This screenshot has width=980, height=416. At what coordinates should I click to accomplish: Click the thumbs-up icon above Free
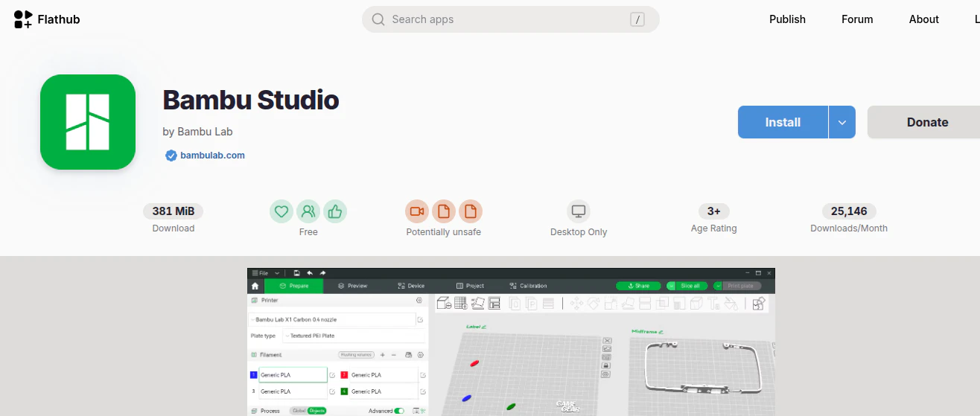(x=335, y=212)
